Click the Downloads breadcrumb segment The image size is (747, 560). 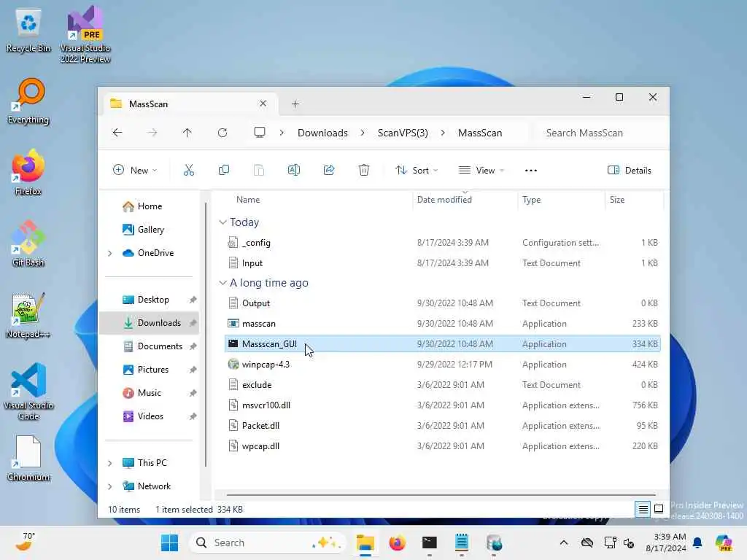[322, 133]
